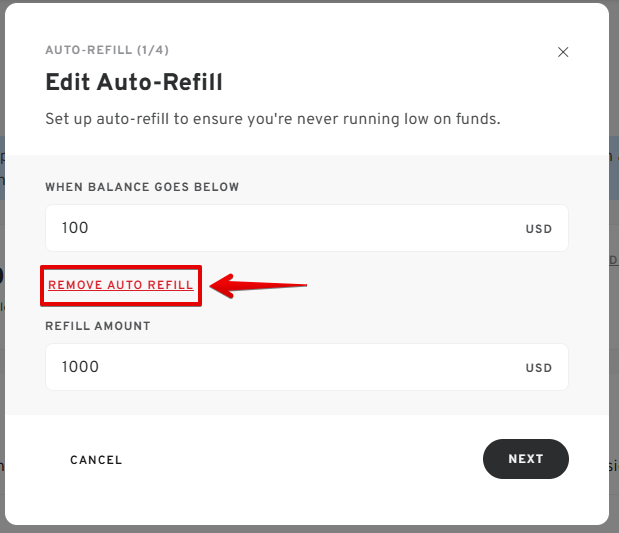Focus the When Balance Goes Below field

pyautogui.click(x=307, y=228)
